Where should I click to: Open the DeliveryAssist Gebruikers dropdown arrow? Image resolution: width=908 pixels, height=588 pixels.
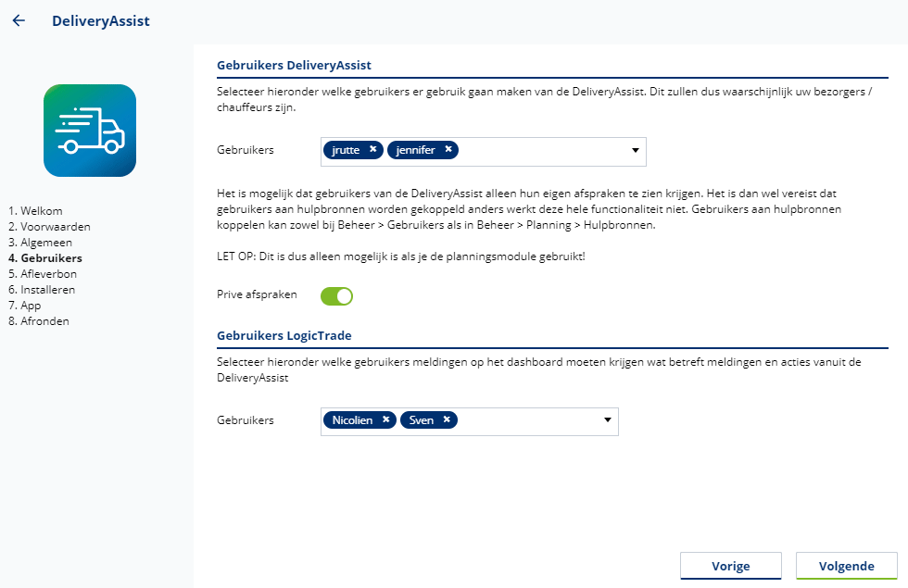[x=636, y=150]
